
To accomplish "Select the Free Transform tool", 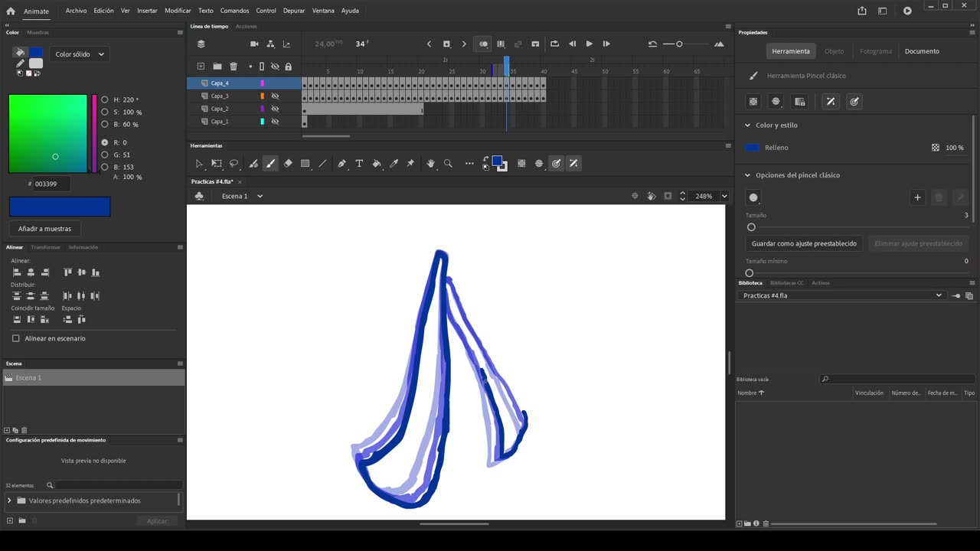I will pos(217,163).
